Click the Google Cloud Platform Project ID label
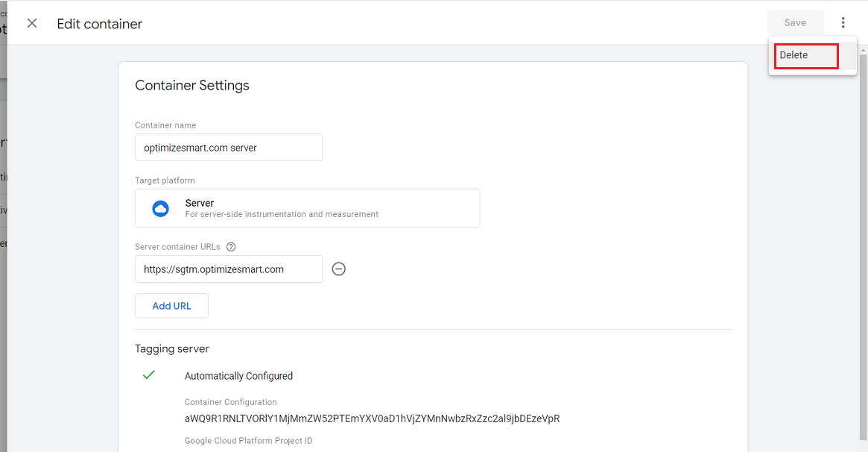Image resolution: width=868 pixels, height=452 pixels. [248, 441]
